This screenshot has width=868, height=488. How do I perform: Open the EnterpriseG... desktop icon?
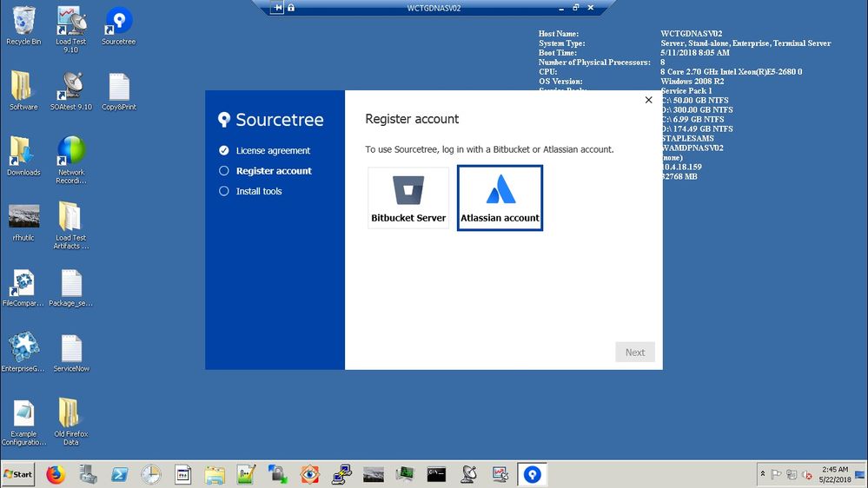(x=23, y=353)
